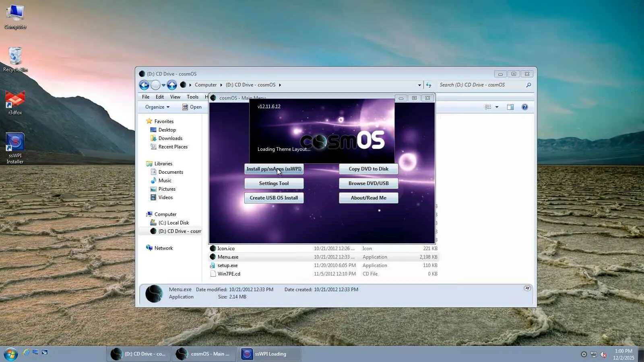The height and width of the screenshot is (362, 644).
Task: Click the cosmOS Main Menu title bar icon
Action: [213, 98]
